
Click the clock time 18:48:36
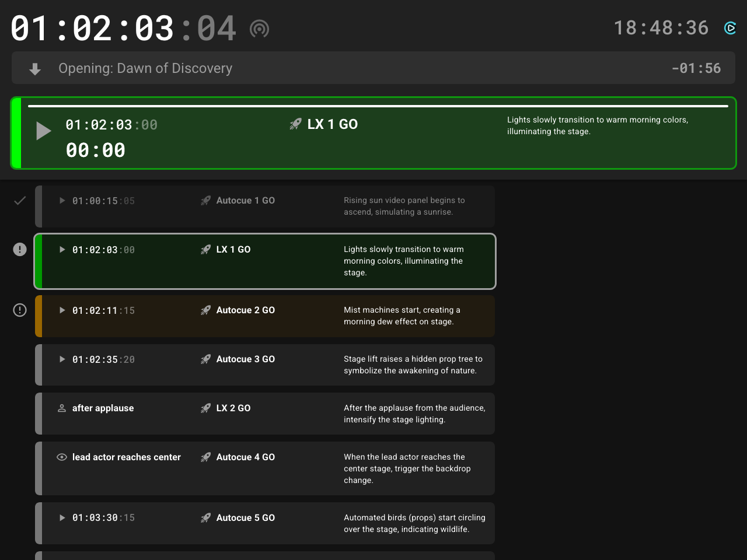661,28
